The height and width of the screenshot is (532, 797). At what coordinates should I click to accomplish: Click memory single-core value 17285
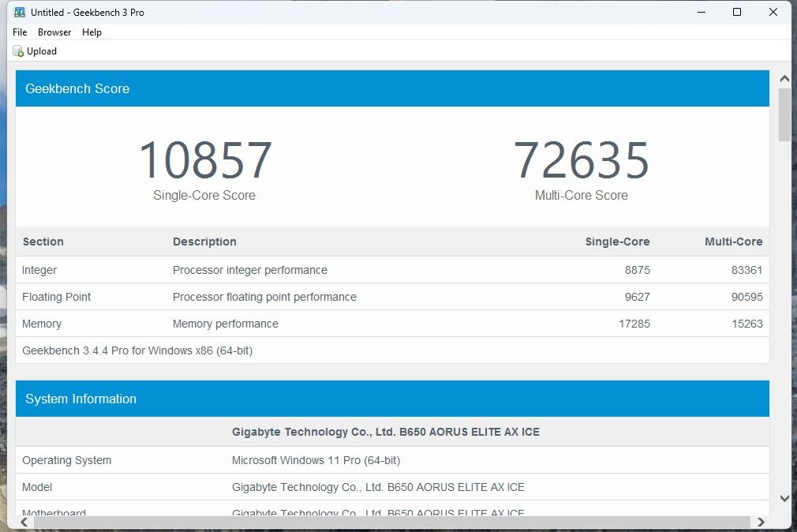pyautogui.click(x=634, y=324)
